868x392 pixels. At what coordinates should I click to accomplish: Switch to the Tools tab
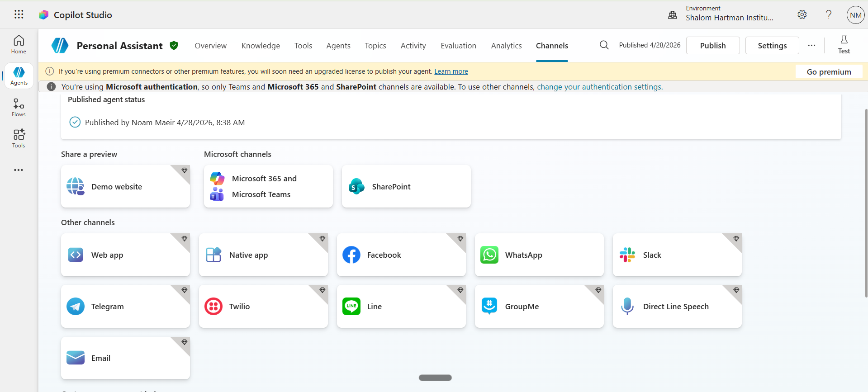click(303, 46)
